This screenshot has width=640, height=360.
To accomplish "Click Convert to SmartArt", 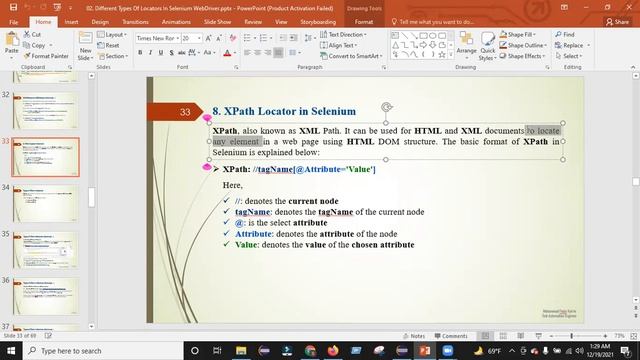I will (x=351, y=56).
